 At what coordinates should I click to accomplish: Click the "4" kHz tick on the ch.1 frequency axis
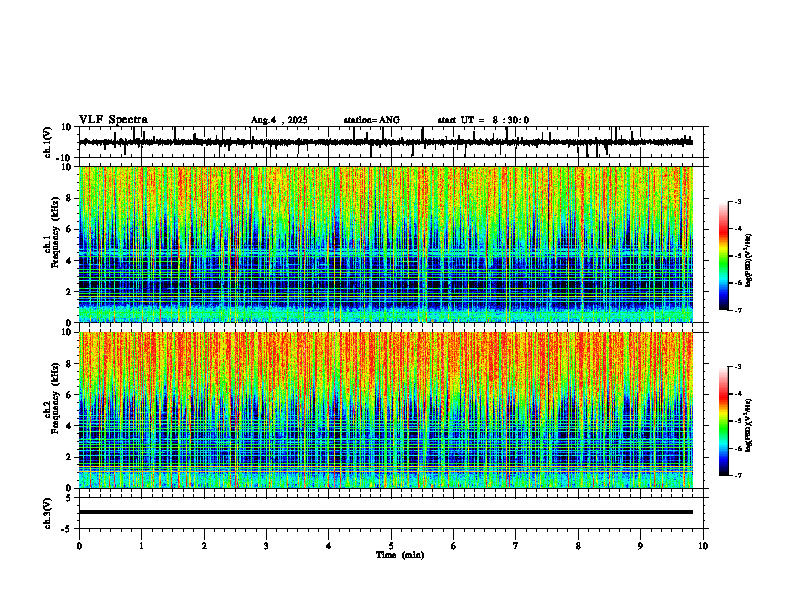[70, 261]
